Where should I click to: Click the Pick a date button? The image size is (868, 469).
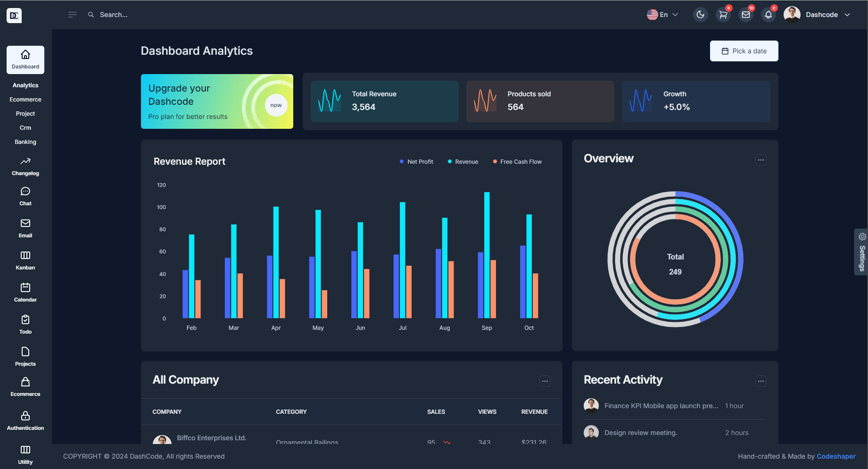point(744,51)
